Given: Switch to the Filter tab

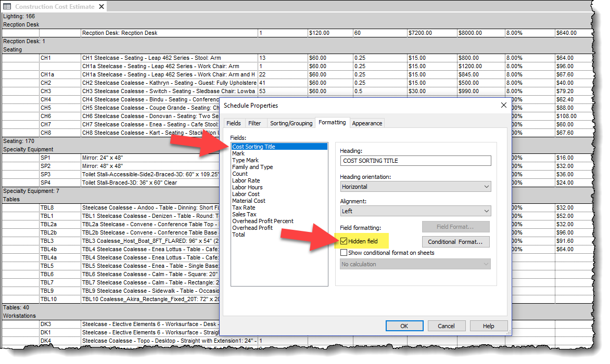Looking at the screenshot, I should (x=255, y=123).
